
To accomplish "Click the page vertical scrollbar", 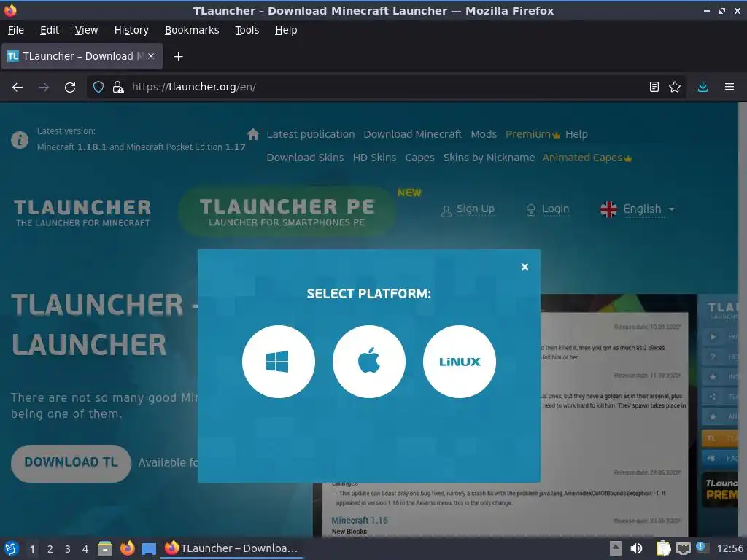I will pyautogui.click(x=742, y=319).
